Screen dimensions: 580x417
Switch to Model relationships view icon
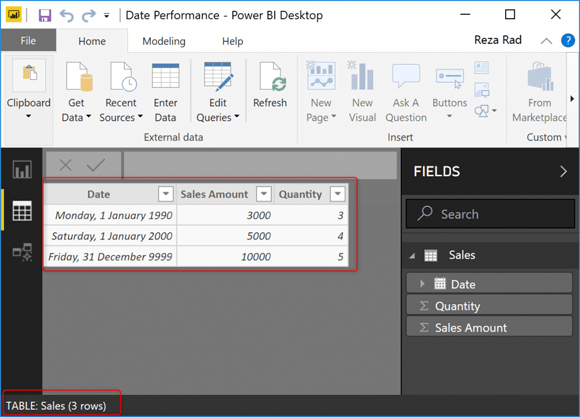point(22,252)
